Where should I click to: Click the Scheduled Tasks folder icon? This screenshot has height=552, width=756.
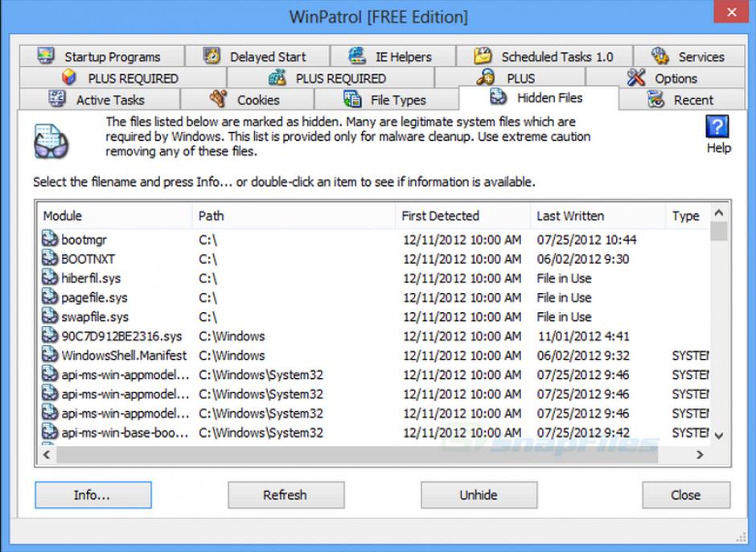pyautogui.click(x=483, y=56)
